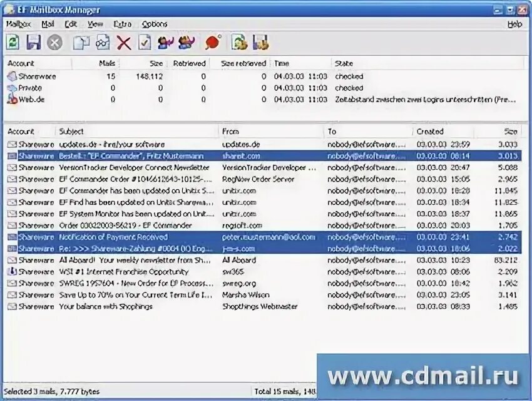Sort mail list by Subject column header
532x401 pixels.
pyautogui.click(x=136, y=132)
